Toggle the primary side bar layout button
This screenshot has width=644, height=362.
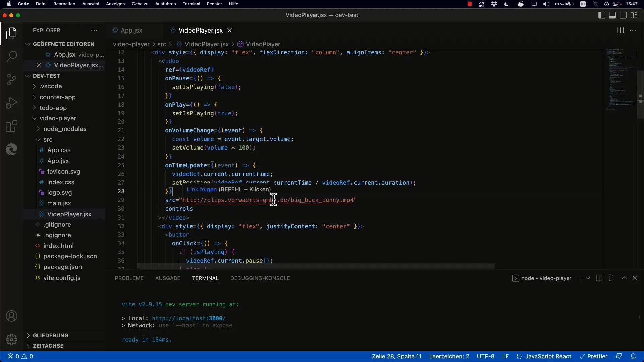coord(602,15)
